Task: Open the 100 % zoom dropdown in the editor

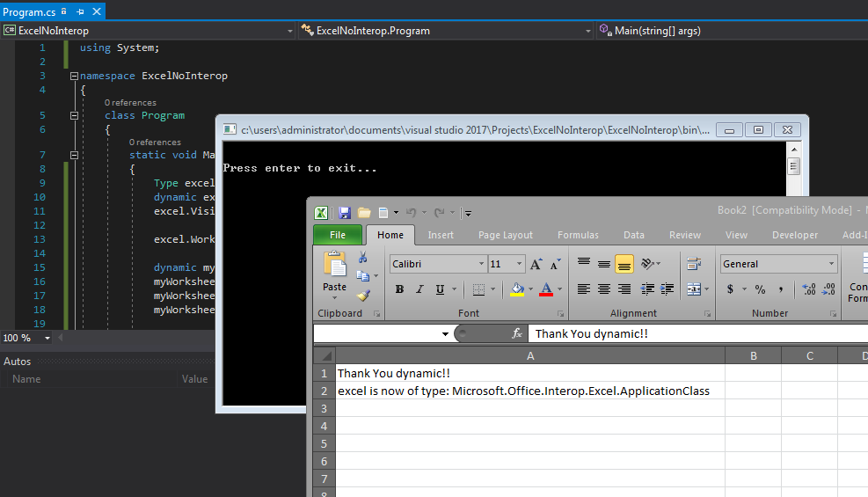Action: tap(47, 338)
